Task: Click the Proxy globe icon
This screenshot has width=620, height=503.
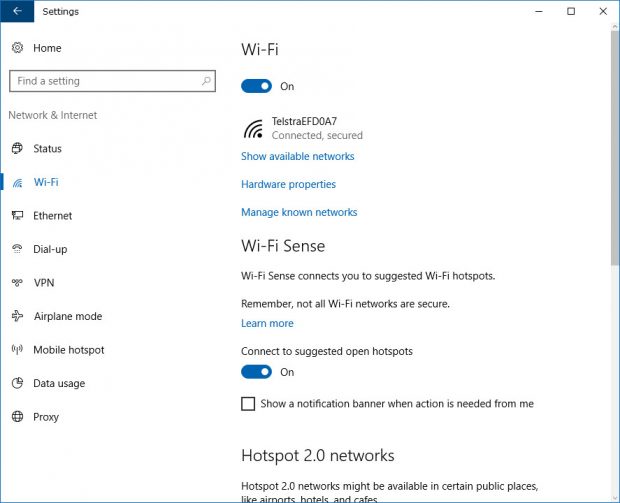Action: [17, 416]
